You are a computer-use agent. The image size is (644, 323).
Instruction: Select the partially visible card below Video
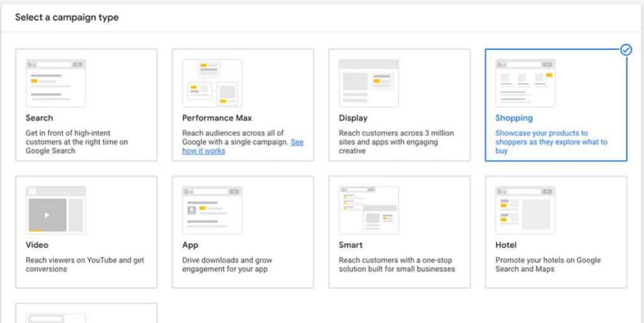[86, 313]
